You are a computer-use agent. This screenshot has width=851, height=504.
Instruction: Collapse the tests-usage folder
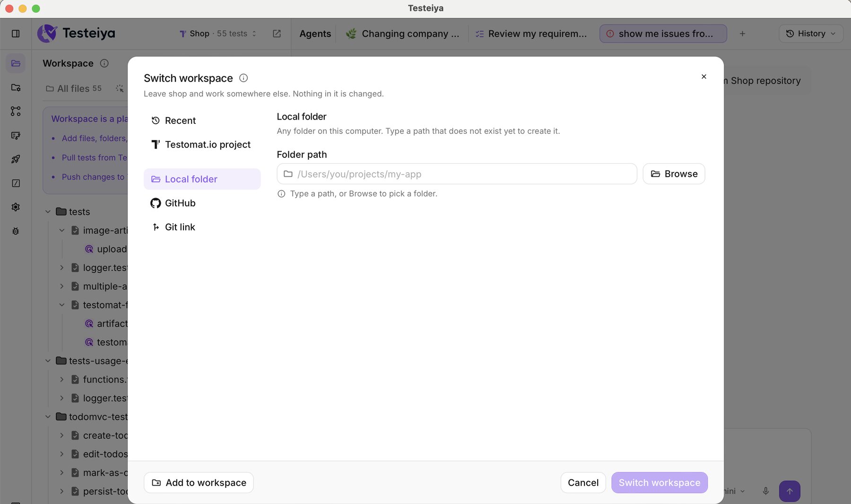click(48, 361)
